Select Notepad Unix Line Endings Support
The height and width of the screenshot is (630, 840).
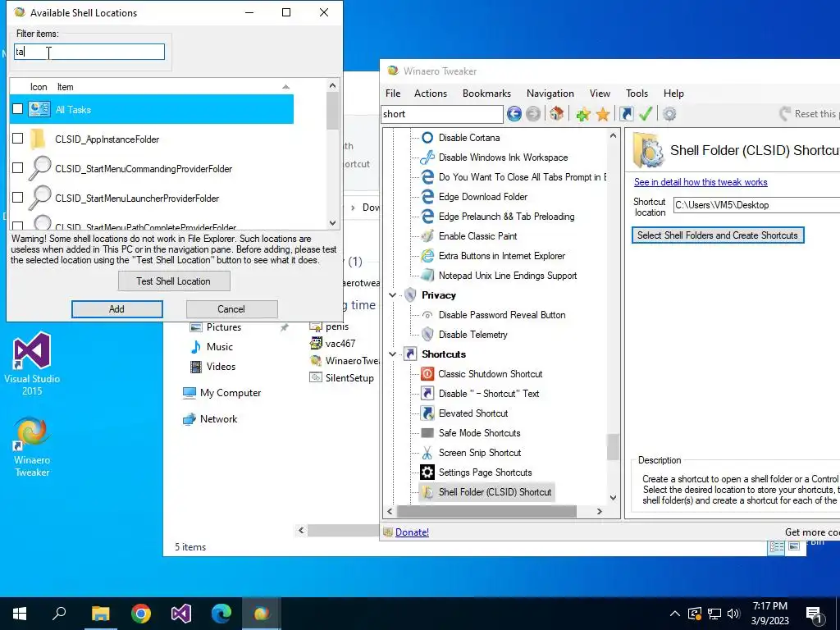click(x=507, y=276)
